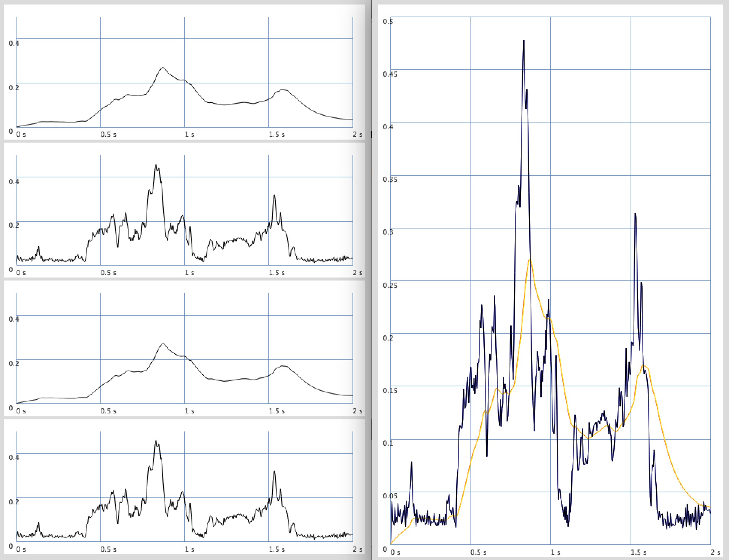The image size is (729, 560).
Task: Click the orange curve peak near 0.85 s
Action: [x=529, y=259]
